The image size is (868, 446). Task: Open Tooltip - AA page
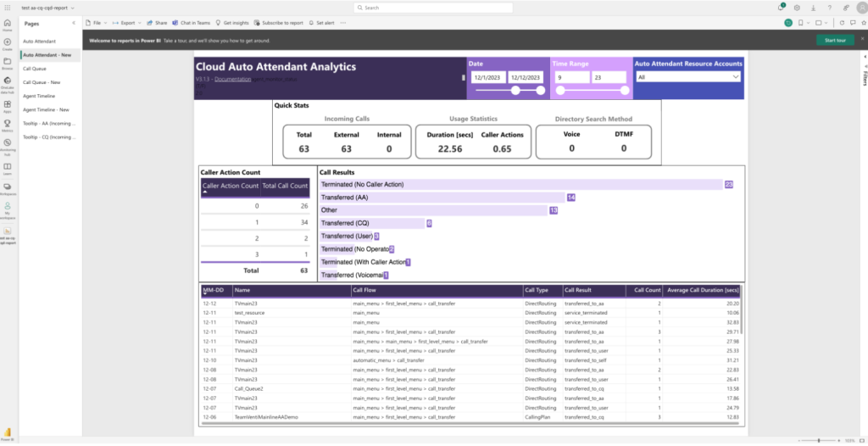pos(50,123)
